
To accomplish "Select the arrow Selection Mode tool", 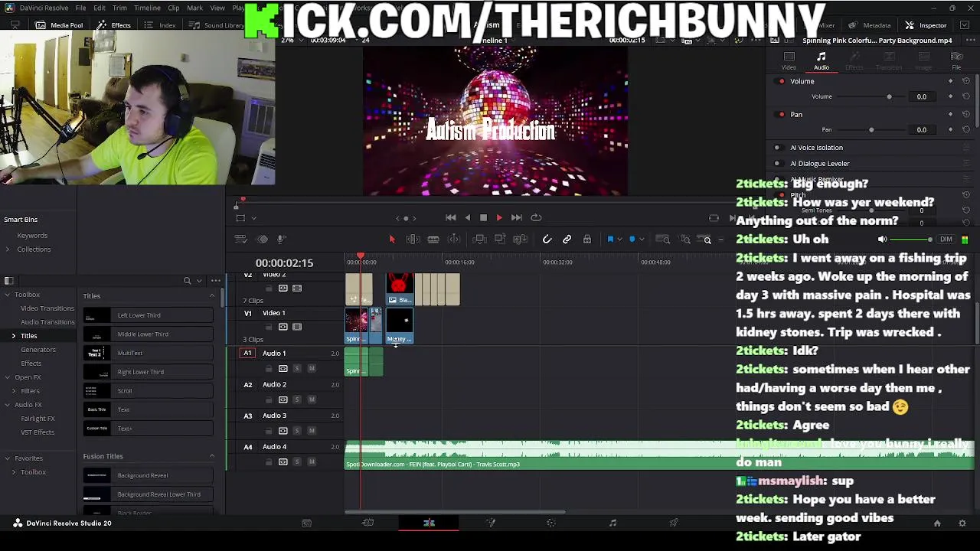I will [x=392, y=240].
